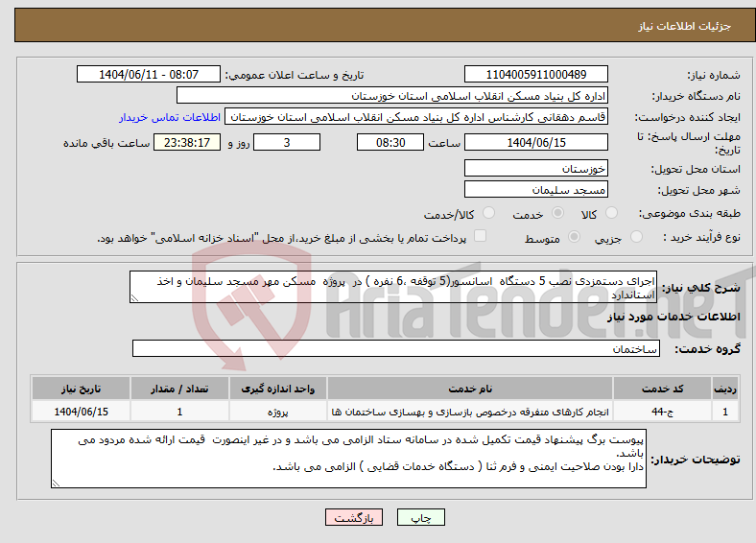Viewport: 756px width, 543px height.
Task: Click the remaining time field 23:38:17
Action: [x=187, y=142]
